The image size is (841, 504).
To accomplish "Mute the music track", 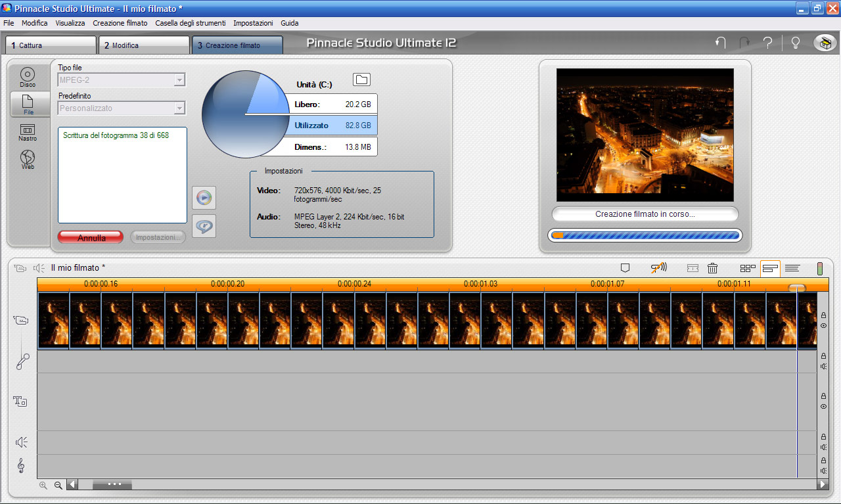I will point(823,470).
